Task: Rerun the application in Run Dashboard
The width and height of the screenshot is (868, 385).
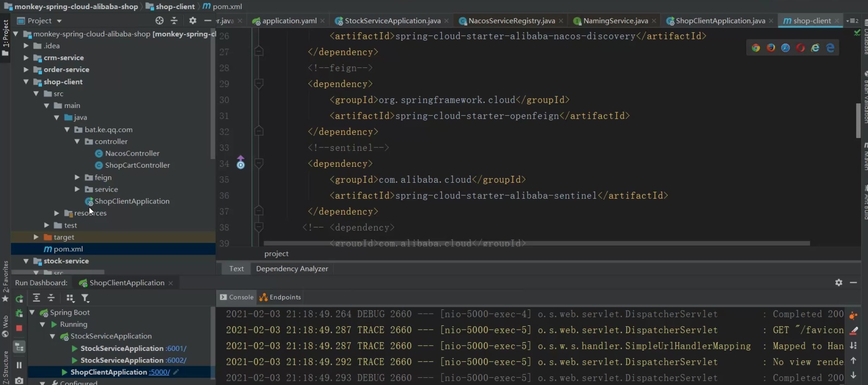Action: [19, 299]
